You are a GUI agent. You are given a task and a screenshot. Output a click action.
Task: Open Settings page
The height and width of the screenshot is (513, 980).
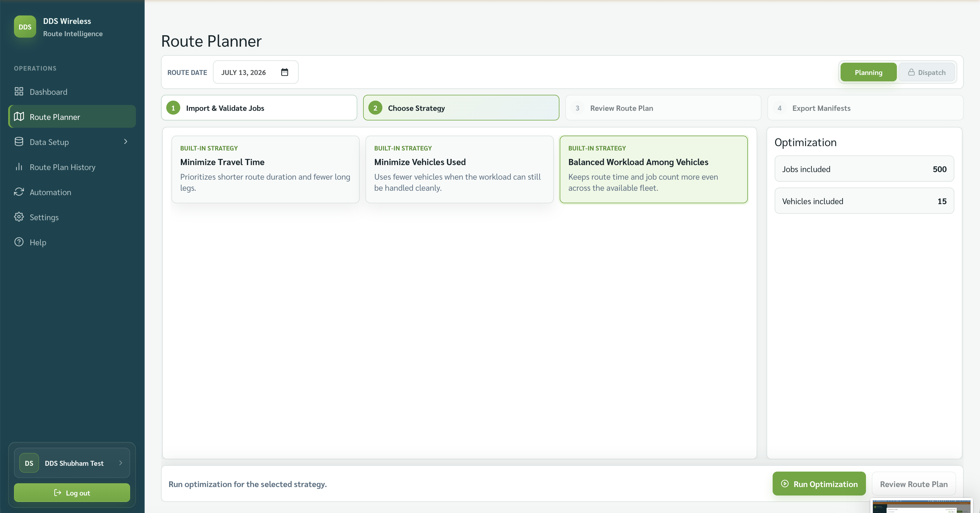(72, 217)
